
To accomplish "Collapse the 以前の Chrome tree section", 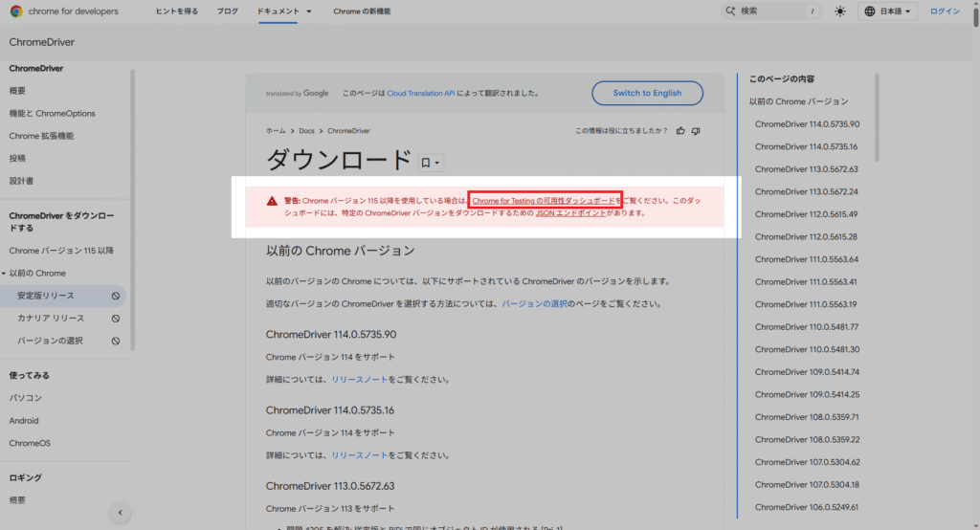I will point(4,273).
